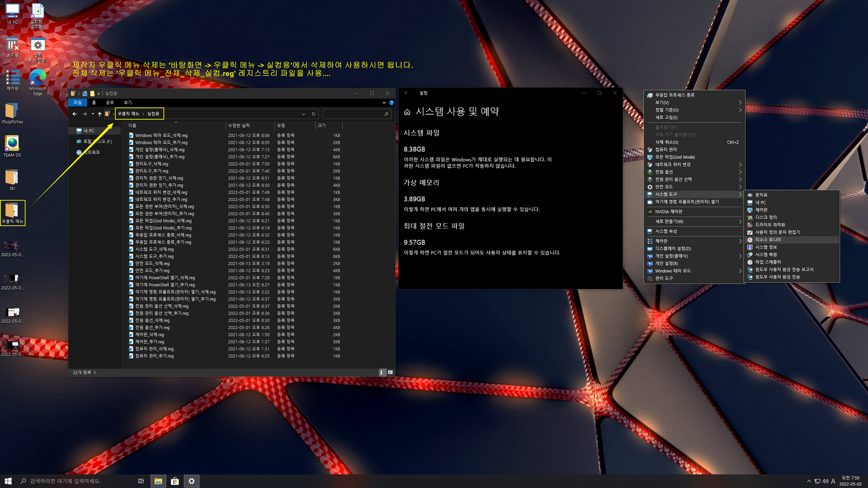
Task: Click the Task View taskbar button
Action: (x=141, y=481)
